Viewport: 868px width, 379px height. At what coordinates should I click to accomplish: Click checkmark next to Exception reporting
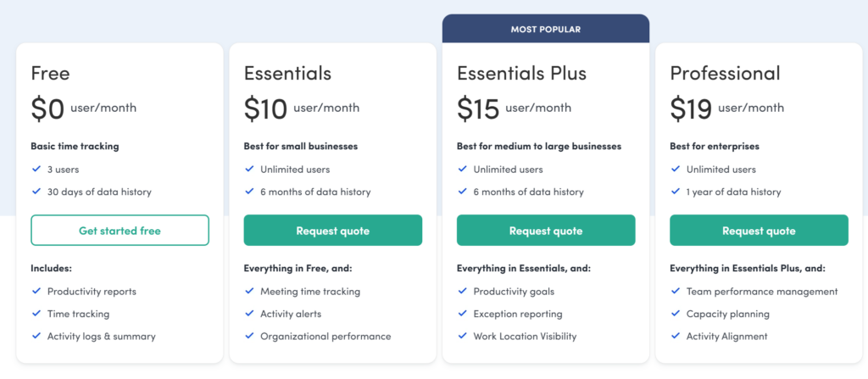tap(462, 314)
